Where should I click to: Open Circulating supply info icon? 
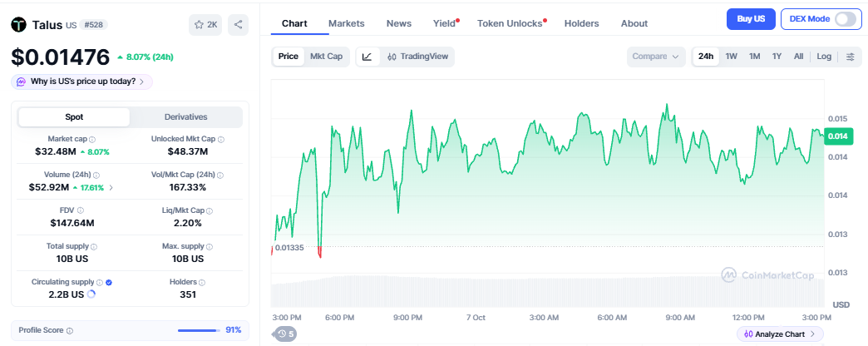coord(100,282)
